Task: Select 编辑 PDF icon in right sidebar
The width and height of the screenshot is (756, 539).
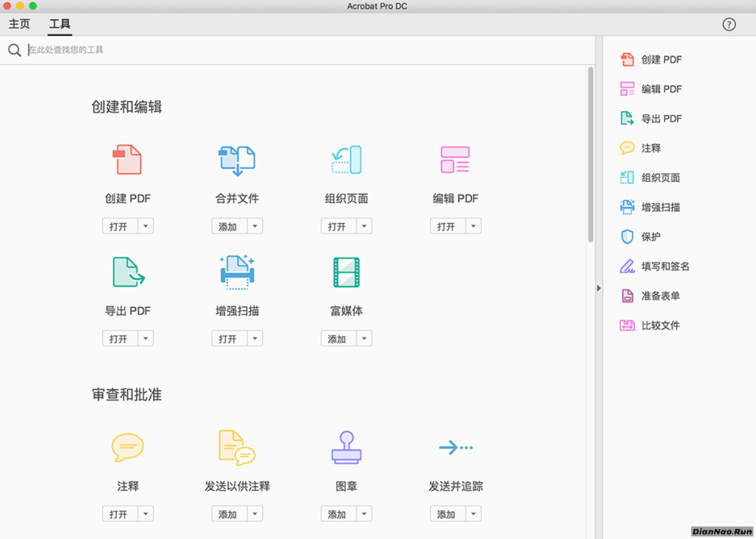Action: point(627,89)
